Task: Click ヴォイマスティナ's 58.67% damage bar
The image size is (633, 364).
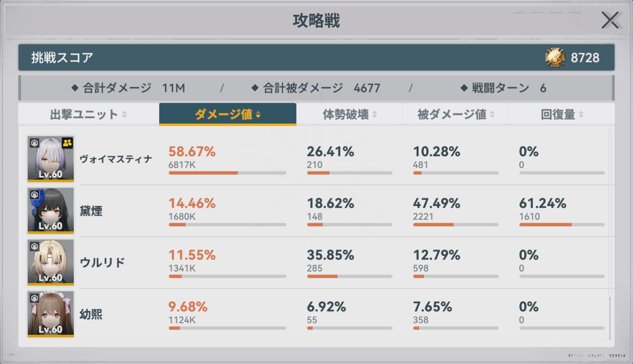Action: (227, 173)
